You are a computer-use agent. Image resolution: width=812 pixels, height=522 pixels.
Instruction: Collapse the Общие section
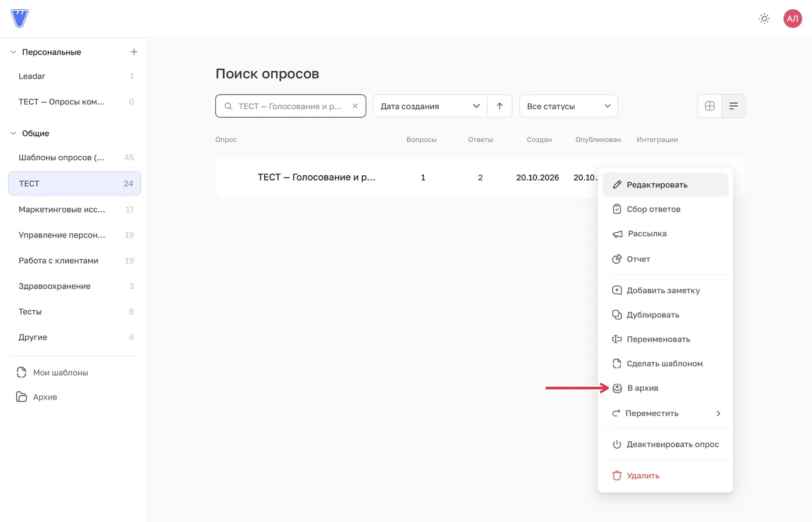(x=13, y=134)
